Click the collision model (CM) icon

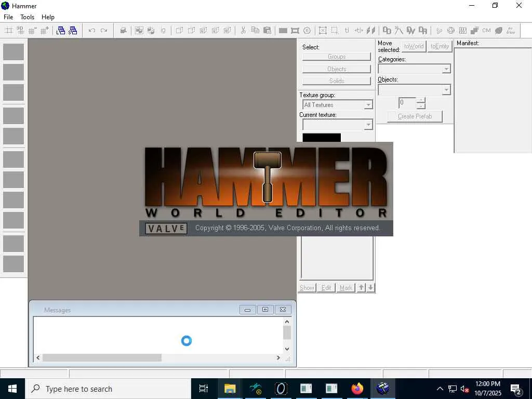tap(486, 31)
